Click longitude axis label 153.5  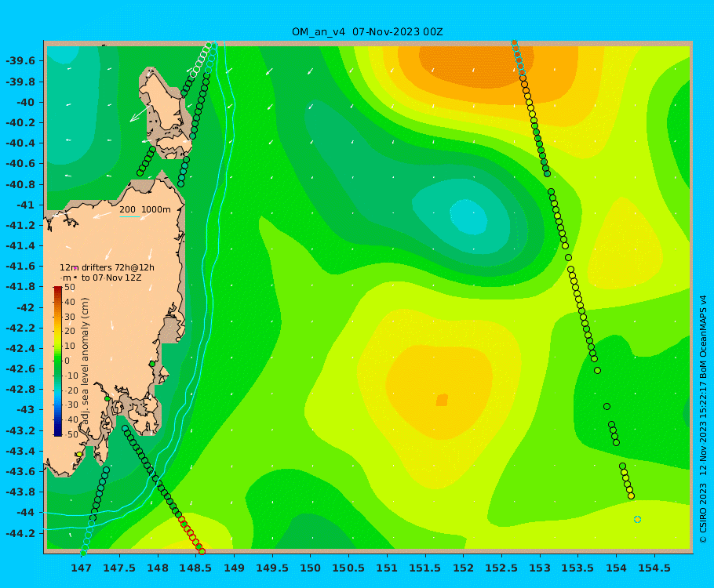pyautogui.click(x=578, y=568)
